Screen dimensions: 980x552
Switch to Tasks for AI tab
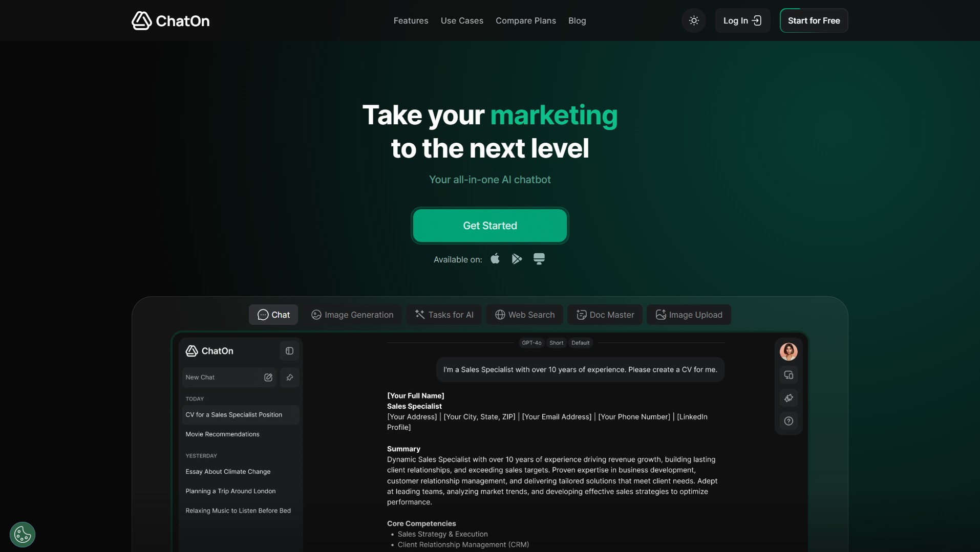(x=444, y=315)
